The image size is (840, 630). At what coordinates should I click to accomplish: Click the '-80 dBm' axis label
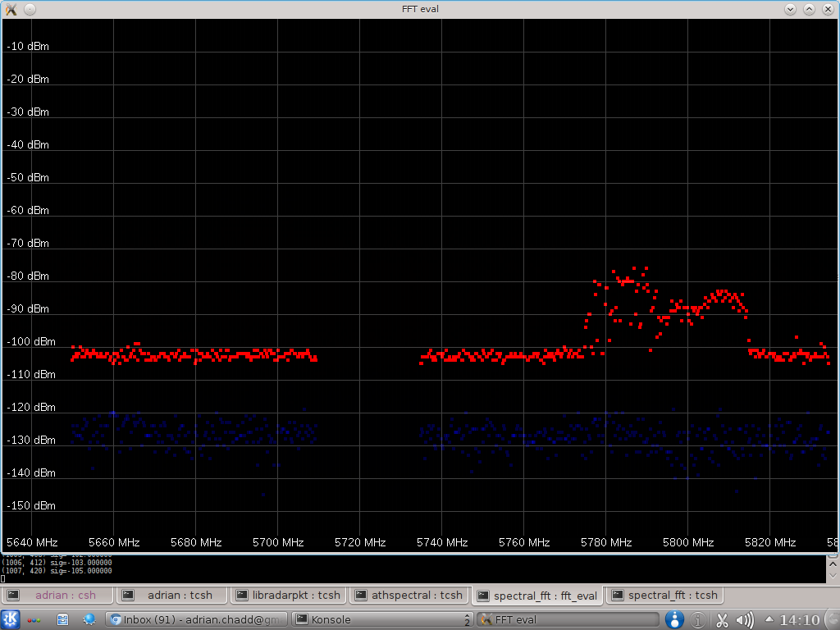click(28, 276)
